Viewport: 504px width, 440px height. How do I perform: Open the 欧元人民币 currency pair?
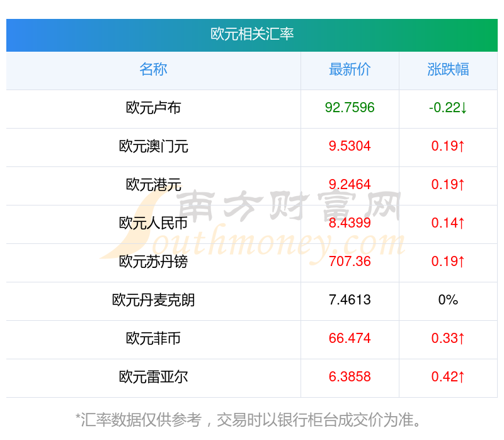153,223
